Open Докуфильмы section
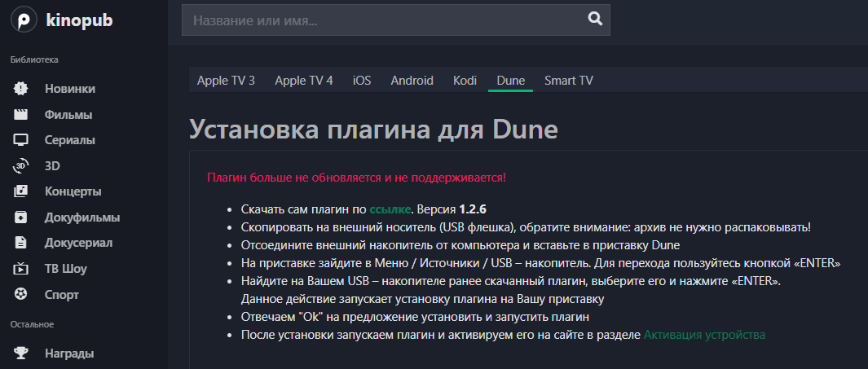 82,217
